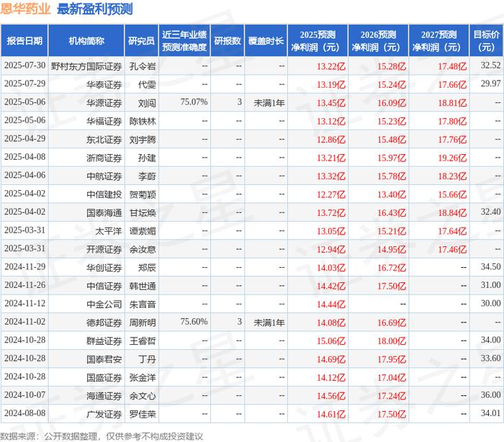Screen dimensions: 504x442
Task: Click 2026 profit forecast 13.40亿
Action: (392, 195)
